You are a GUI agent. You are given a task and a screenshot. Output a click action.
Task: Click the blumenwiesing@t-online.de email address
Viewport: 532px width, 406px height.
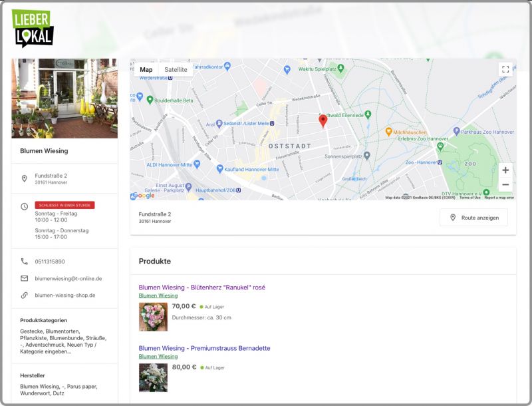68,278
